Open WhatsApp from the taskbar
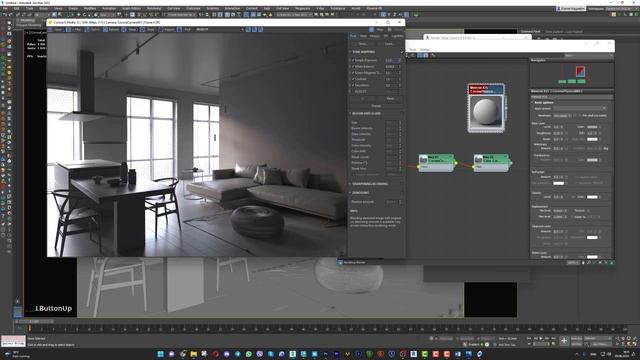This screenshot has width=640, height=360. (x=249, y=354)
